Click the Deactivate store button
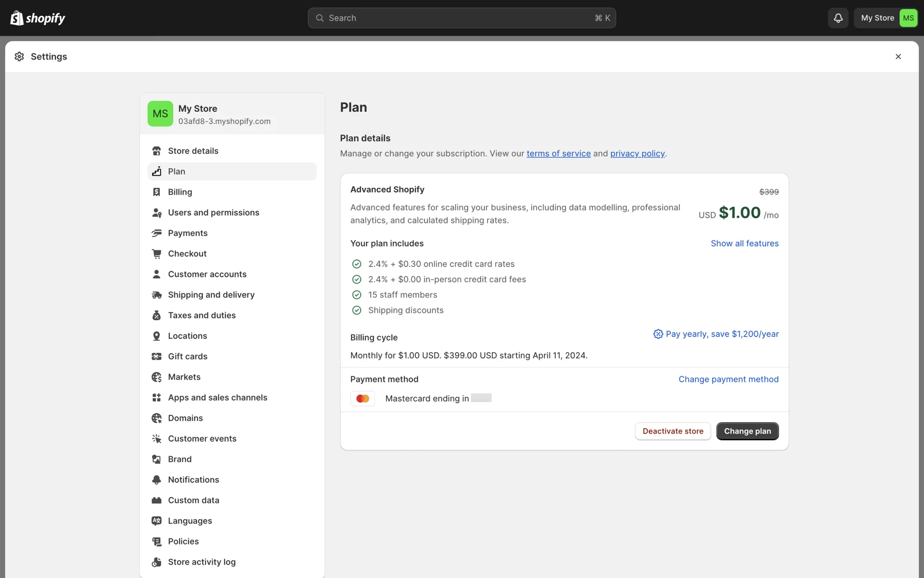The width and height of the screenshot is (924, 578). [x=672, y=431]
